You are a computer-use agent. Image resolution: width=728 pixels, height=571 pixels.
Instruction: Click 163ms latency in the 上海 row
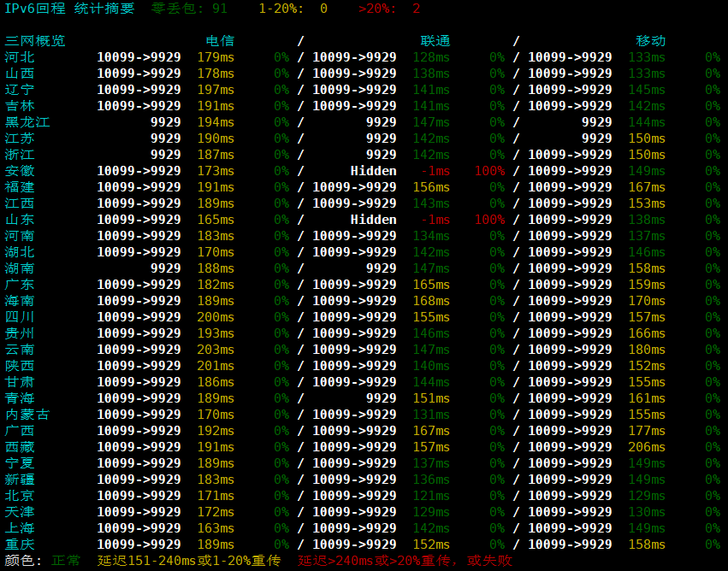click(216, 528)
